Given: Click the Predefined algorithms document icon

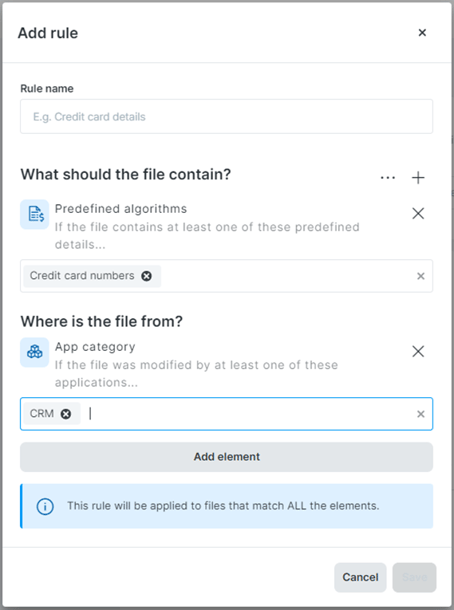Looking at the screenshot, I should pos(35,214).
